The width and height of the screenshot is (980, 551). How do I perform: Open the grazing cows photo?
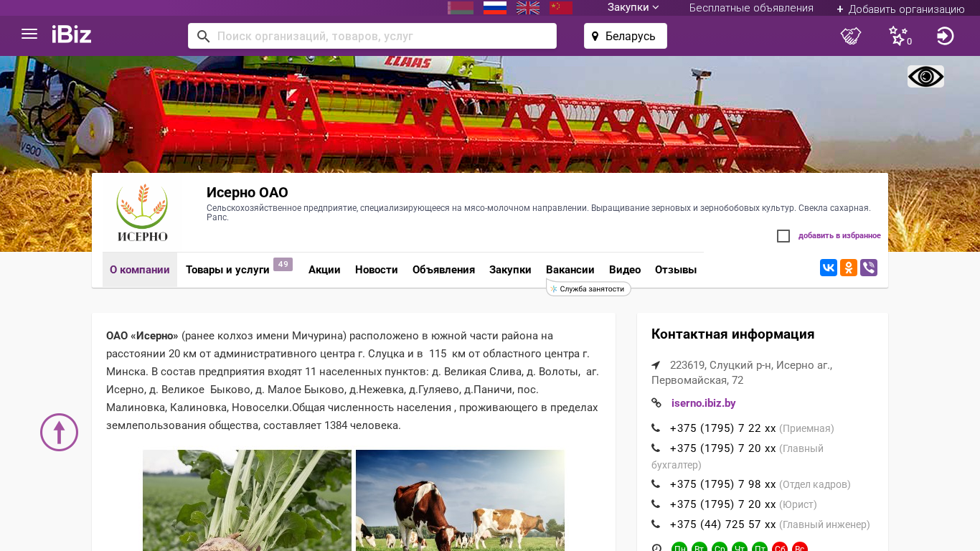(x=460, y=500)
